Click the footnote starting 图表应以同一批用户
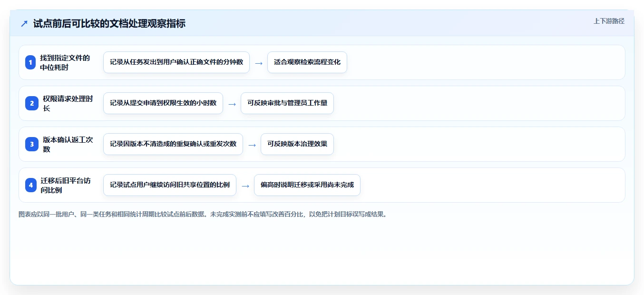This screenshot has height=295, width=644. (x=204, y=215)
